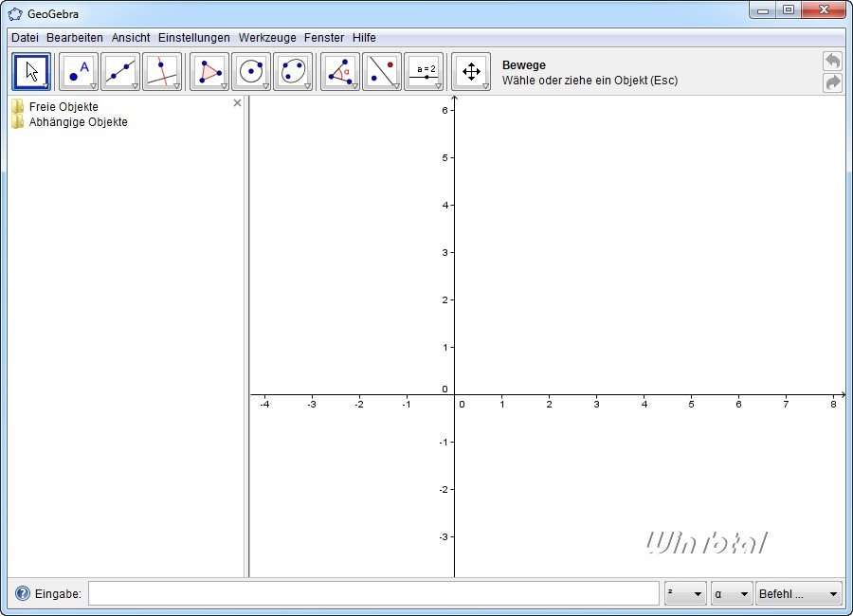The height and width of the screenshot is (616, 853).
Task: Open the Ansicht menu
Action: click(130, 37)
